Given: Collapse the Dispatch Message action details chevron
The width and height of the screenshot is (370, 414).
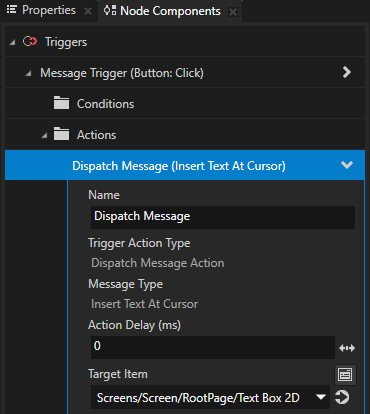Looking at the screenshot, I should 347,165.
